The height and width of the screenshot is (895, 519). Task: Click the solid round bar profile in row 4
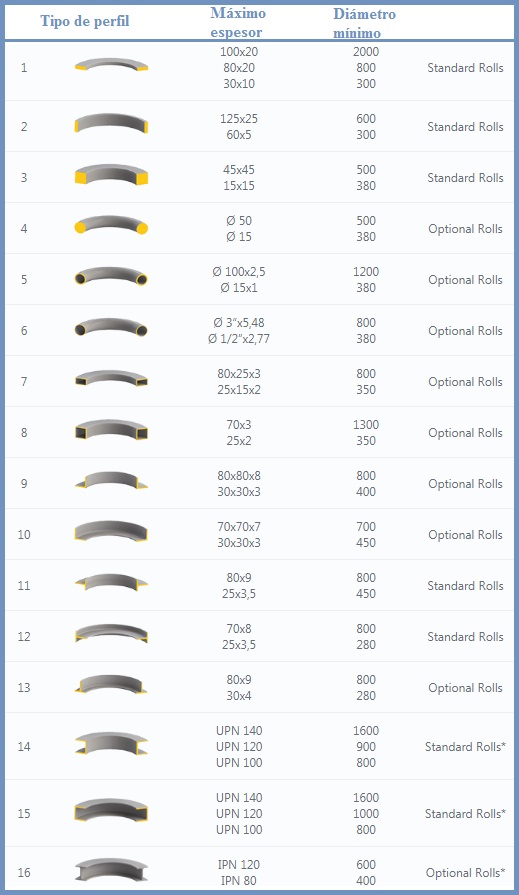pyautogui.click(x=111, y=225)
